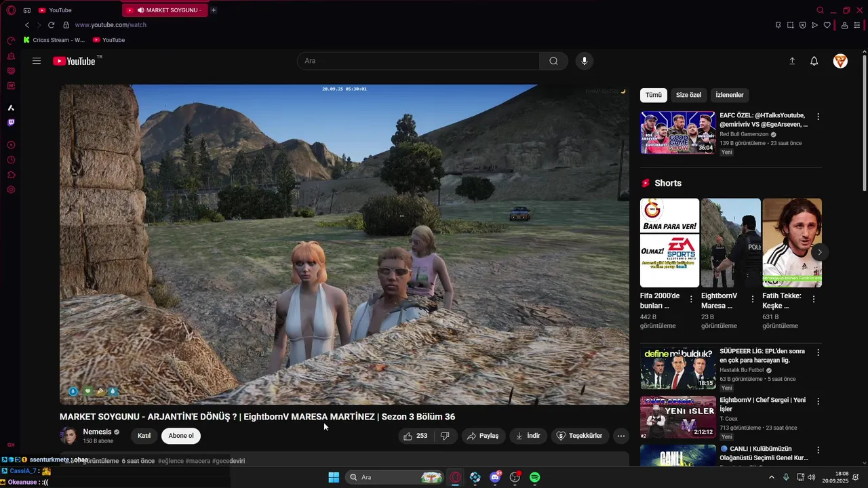Screen dimensions: 868x488
Task: Click the address bar padlock icon
Action: pyautogui.click(x=66, y=25)
